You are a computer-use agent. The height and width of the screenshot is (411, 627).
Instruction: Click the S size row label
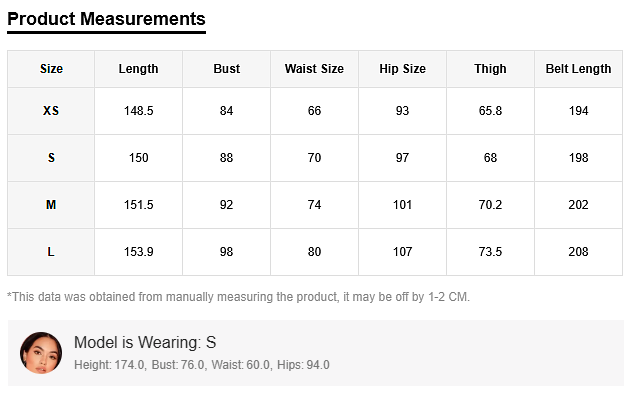coord(51,158)
